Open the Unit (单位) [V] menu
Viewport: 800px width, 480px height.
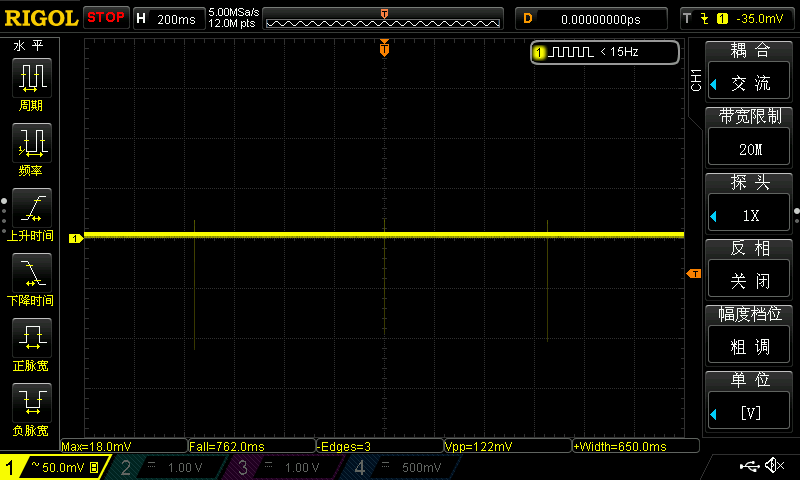[x=748, y=412]
